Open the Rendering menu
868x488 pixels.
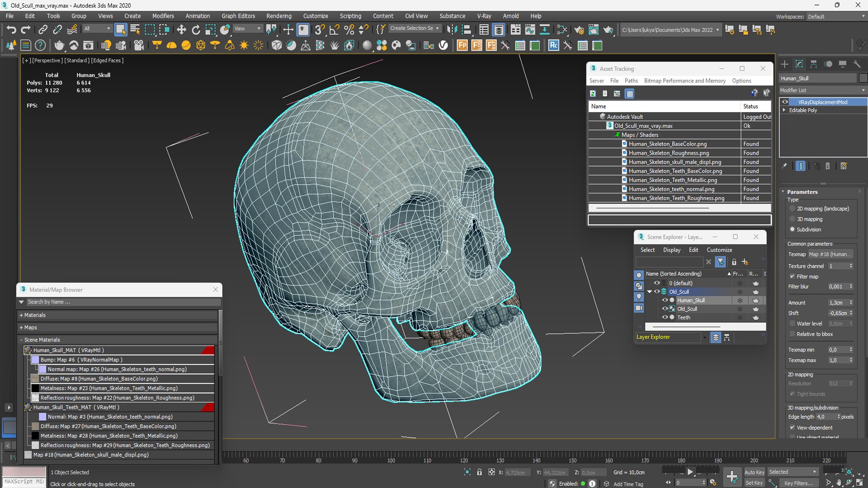(x=279, y=16)
